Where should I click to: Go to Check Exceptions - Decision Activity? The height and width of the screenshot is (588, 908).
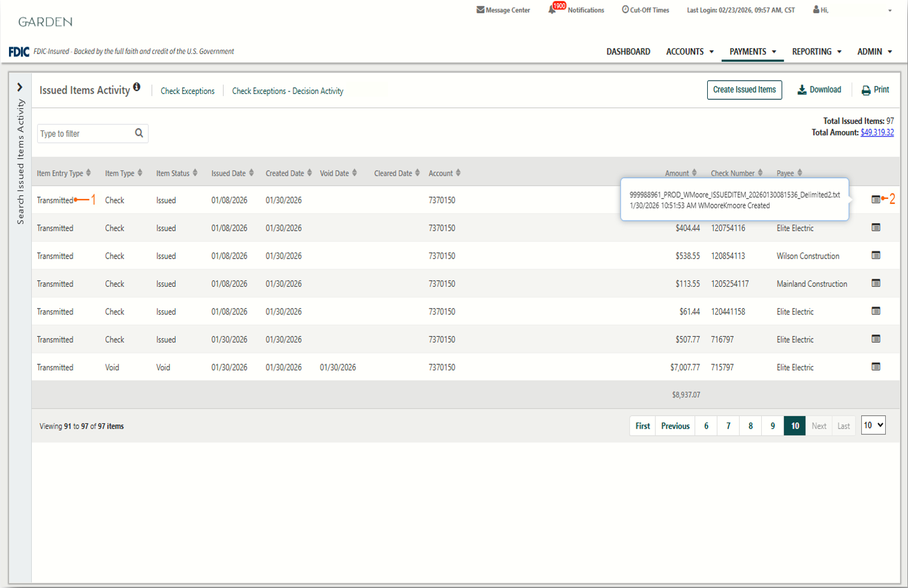pos(287,91)
